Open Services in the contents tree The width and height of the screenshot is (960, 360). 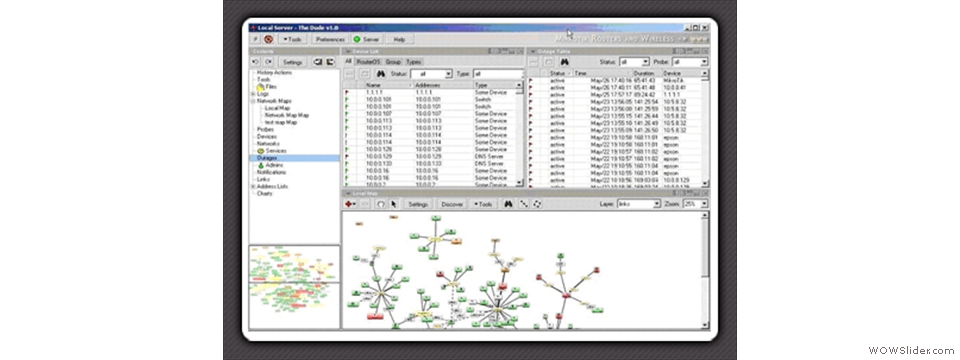coord(271,151)
